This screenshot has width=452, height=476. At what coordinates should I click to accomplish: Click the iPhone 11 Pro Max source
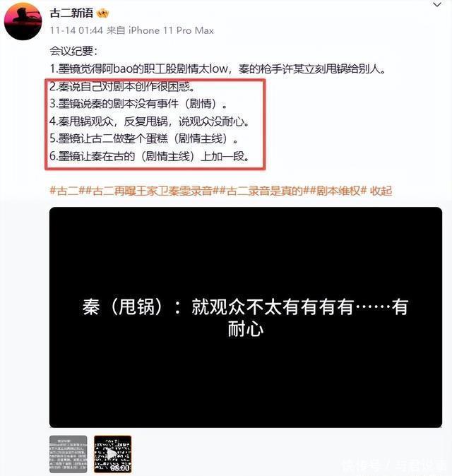pos(171,30)
